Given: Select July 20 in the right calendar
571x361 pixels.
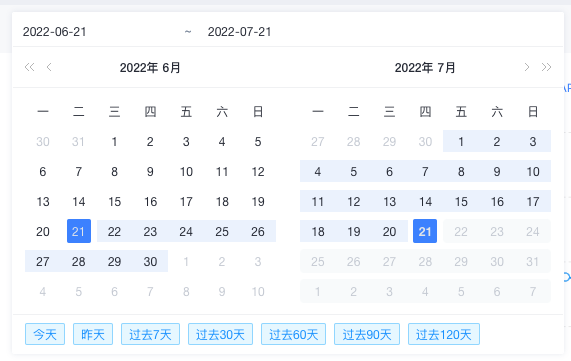Looking at the screenshot, I should point(389,231).
